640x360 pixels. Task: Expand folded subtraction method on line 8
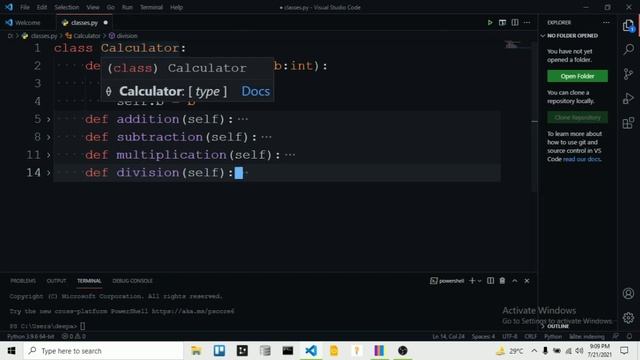(x=49, y=137)
